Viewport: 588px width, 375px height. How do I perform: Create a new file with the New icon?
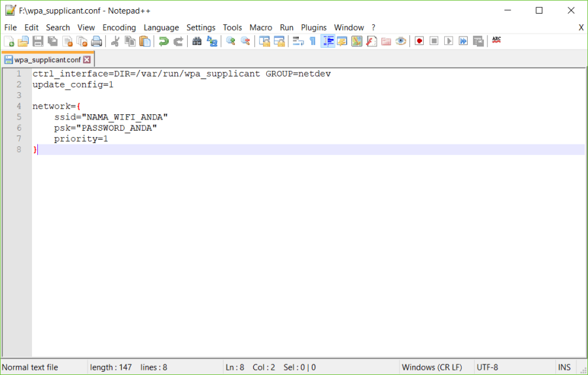[9, 41]
